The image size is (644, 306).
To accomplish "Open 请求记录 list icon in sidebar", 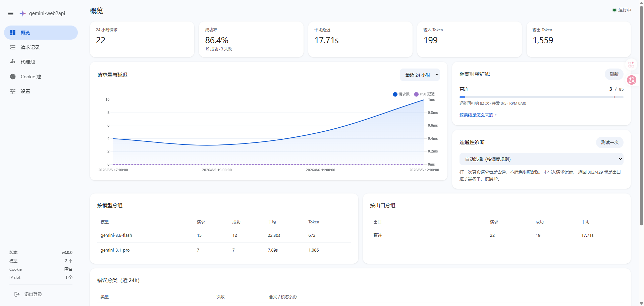I will [x=13, y=47].
